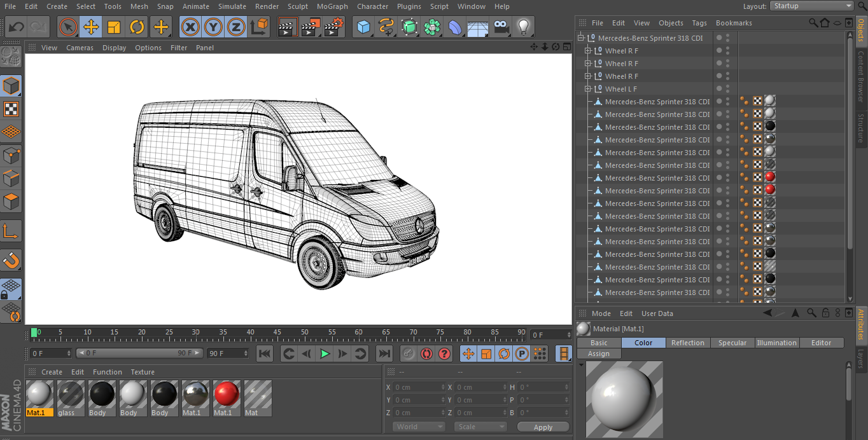Screen dimensions: 868x440
Task: Open the MoGraph menu
Action: 333,6
